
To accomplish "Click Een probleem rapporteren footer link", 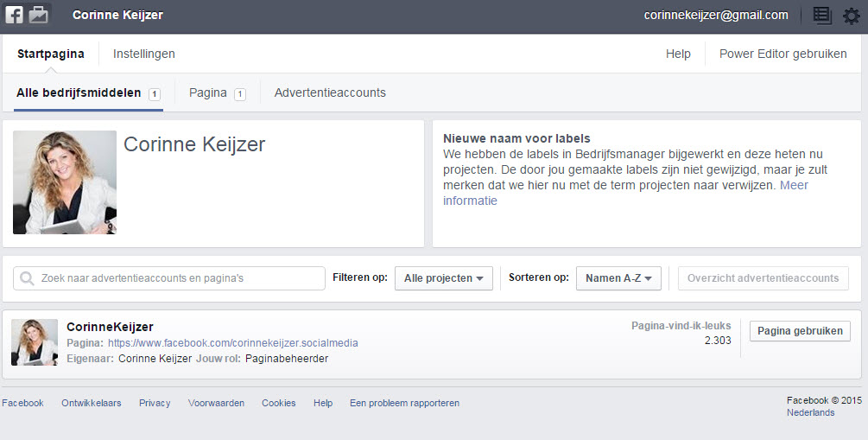I will [405, 403].
